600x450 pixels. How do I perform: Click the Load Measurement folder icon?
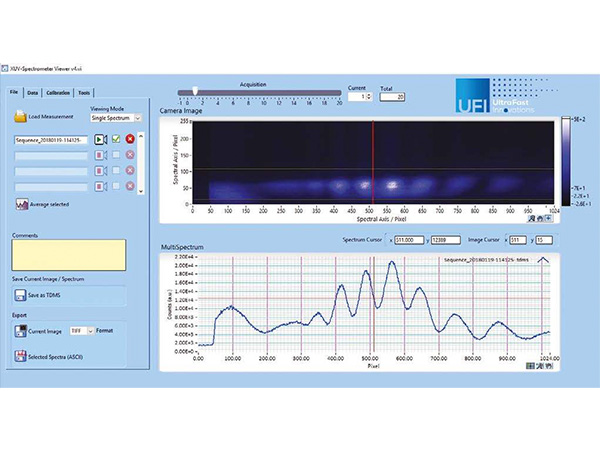click(x=20, y=117)
